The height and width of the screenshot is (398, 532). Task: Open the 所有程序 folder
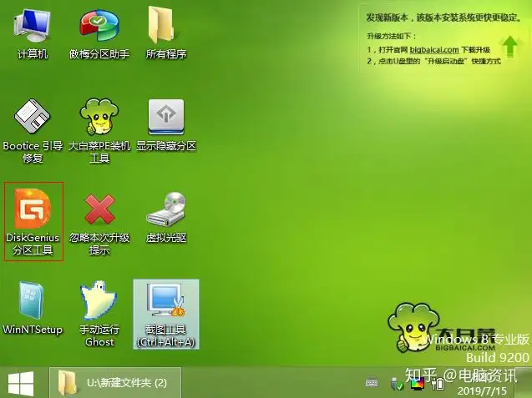(x=166, y=34)
